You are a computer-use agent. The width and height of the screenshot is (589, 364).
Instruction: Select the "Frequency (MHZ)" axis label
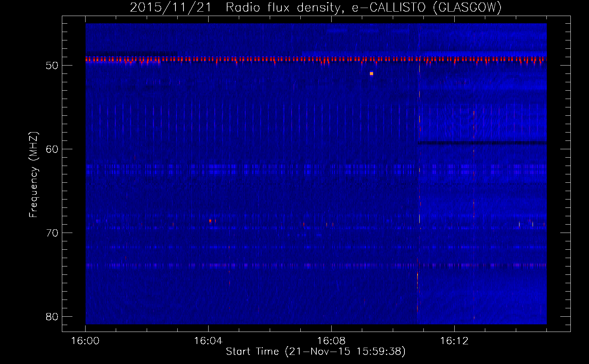tap(33, 175)
